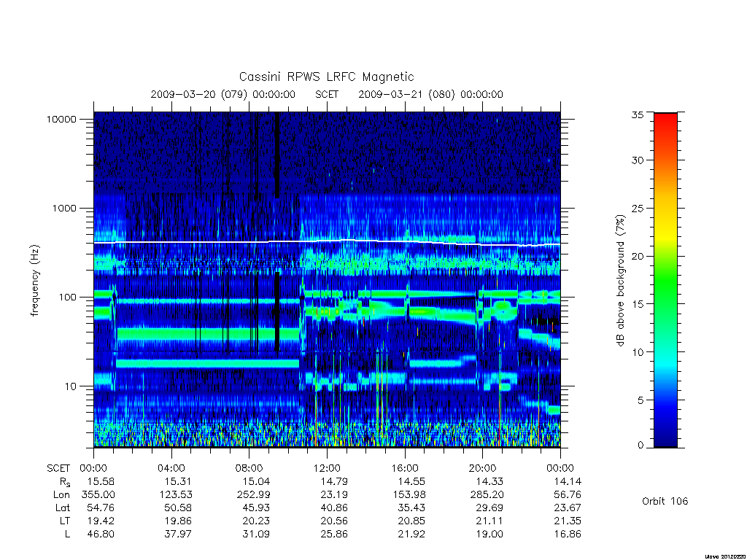Image resolution: width=747 pixels, height=560 pixels.
Task: Click the Rs value 14.79
Action: [334, 481]
